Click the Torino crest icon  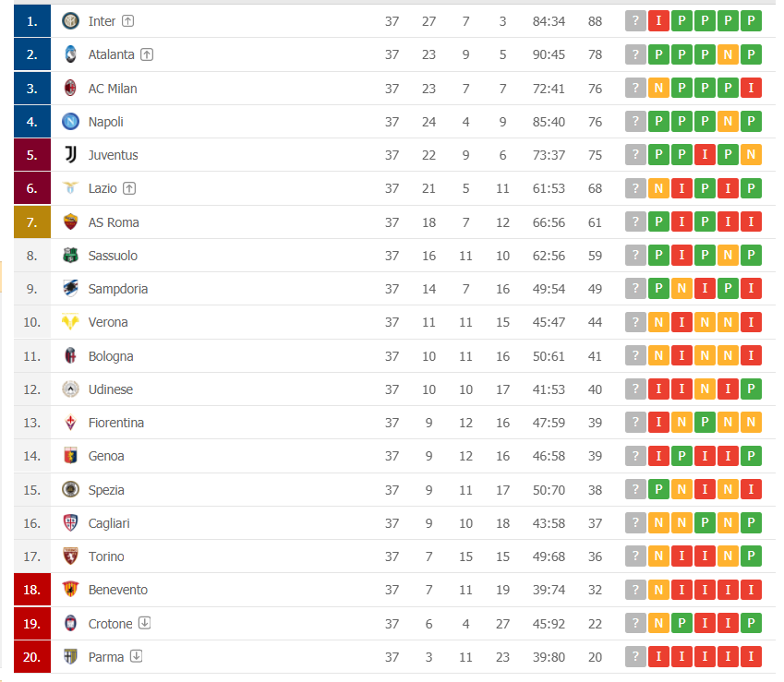coord(70,556)
